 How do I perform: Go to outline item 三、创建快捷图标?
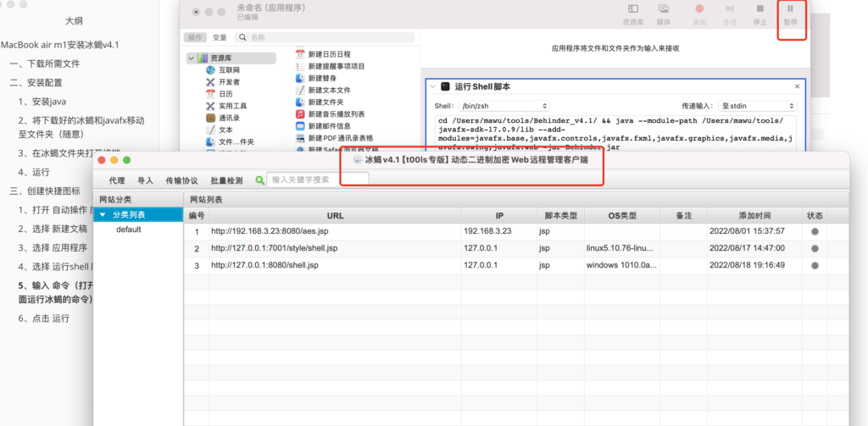pyautogui.click(x=45, y=191)
